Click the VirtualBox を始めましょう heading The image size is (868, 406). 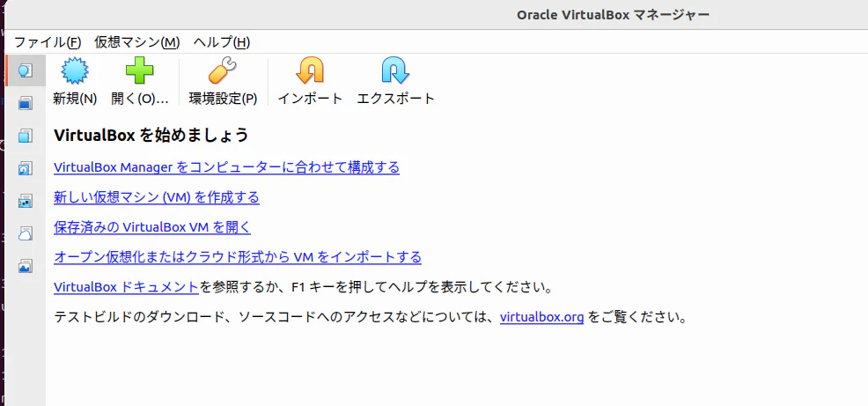(x=151, y=135)
